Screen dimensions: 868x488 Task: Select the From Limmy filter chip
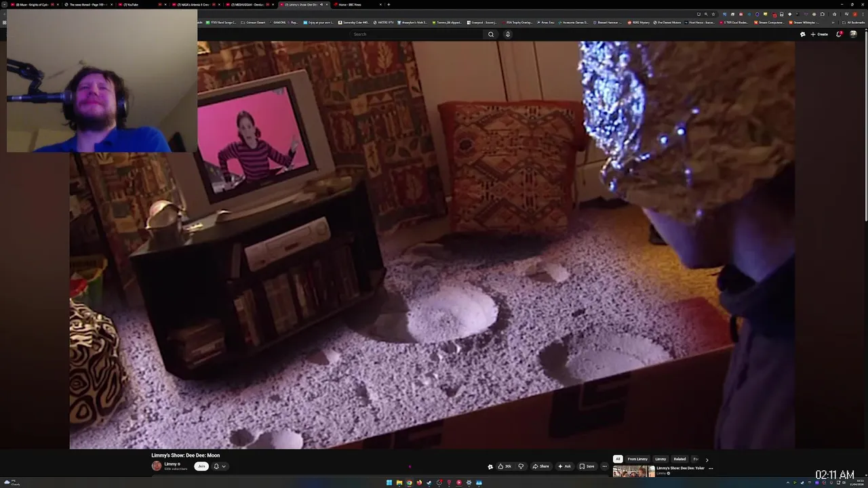coord(637,459)
